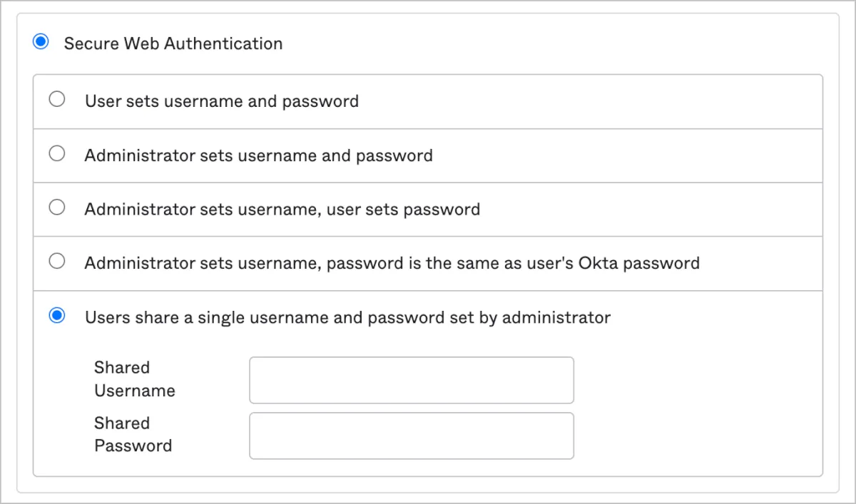The image size is (856, 504).
Task: Select the Secure Web Authentication radio button
Action: click(41, 42)
